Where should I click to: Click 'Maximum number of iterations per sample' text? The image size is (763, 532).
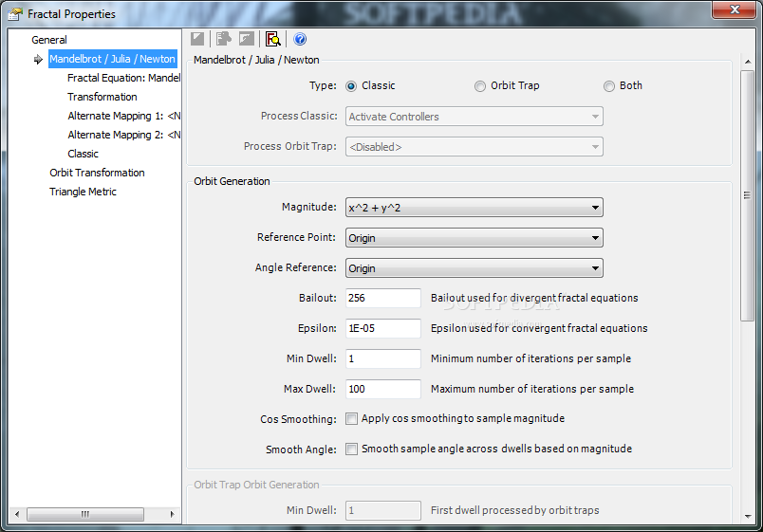pos(531,389)
